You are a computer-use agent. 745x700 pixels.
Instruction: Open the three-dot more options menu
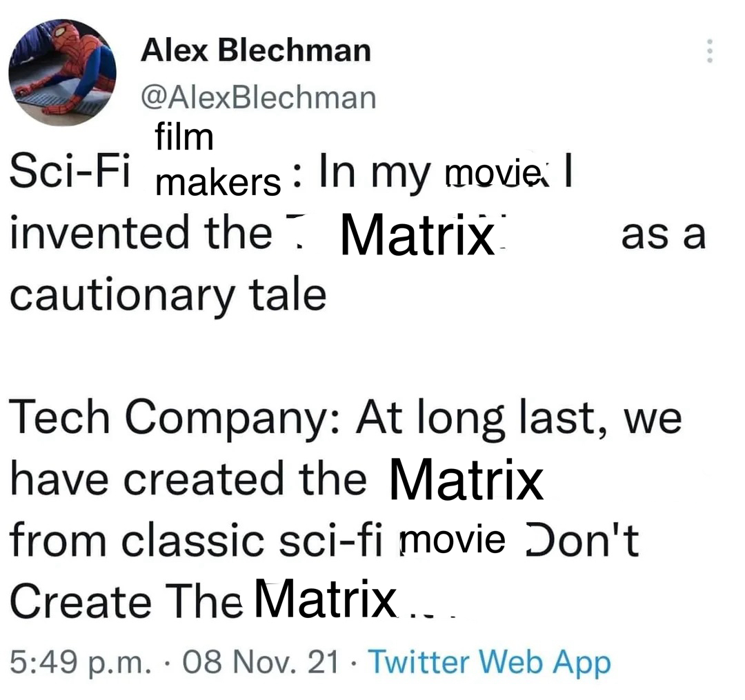(x=708, y=51)
